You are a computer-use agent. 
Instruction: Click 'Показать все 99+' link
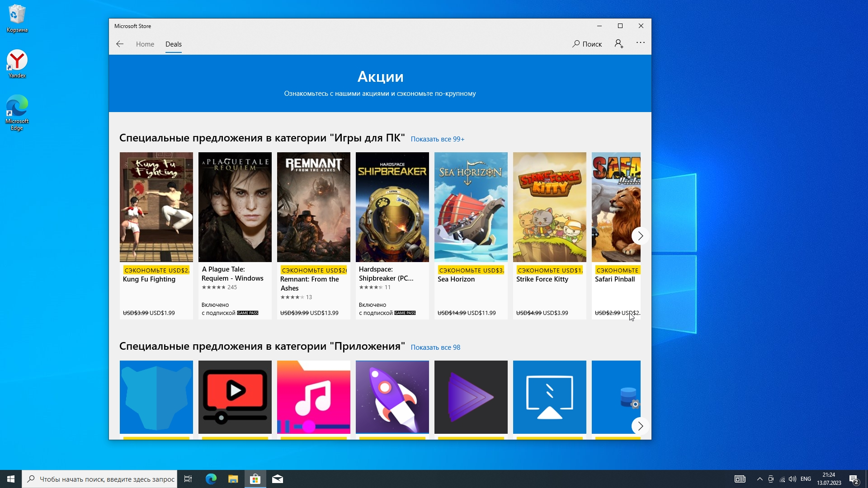(x=437, y=139)
